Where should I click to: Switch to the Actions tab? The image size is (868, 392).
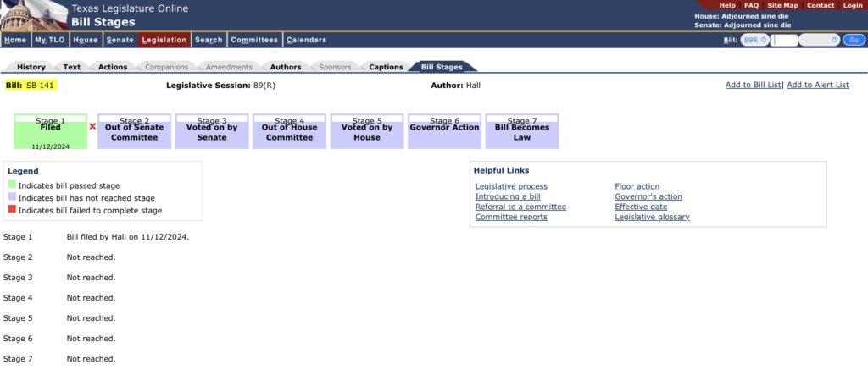coord(113,67)
